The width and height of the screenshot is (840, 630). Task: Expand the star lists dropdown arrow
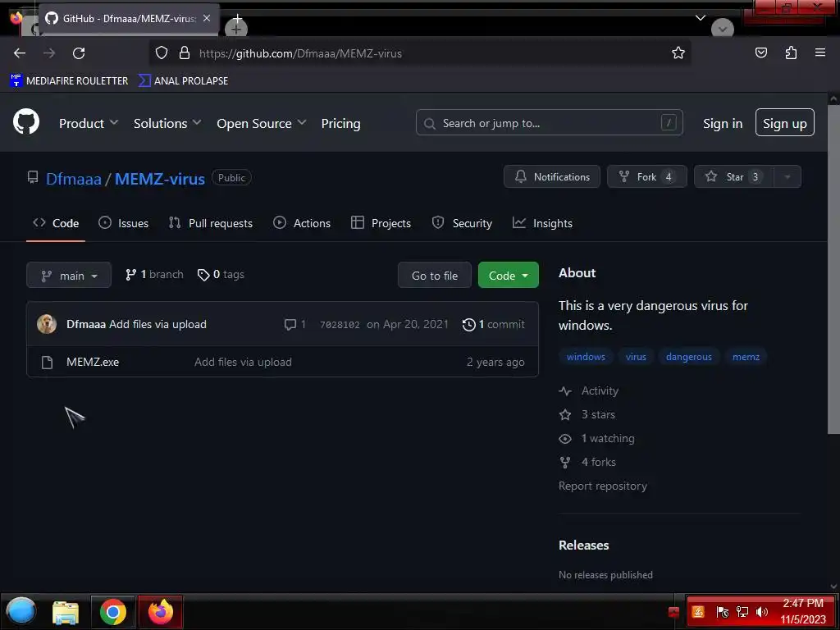point(787,177)
